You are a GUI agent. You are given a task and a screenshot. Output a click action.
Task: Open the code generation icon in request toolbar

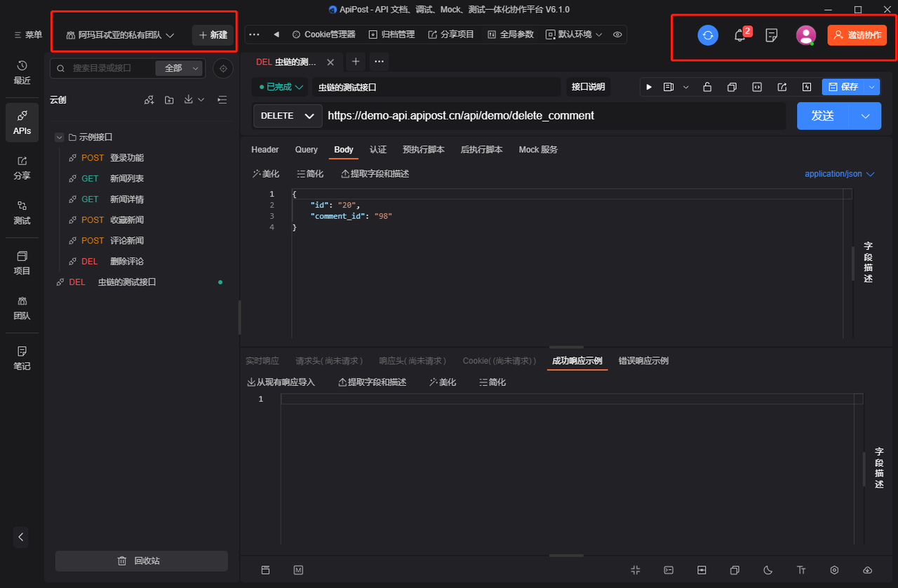point(757,86)
